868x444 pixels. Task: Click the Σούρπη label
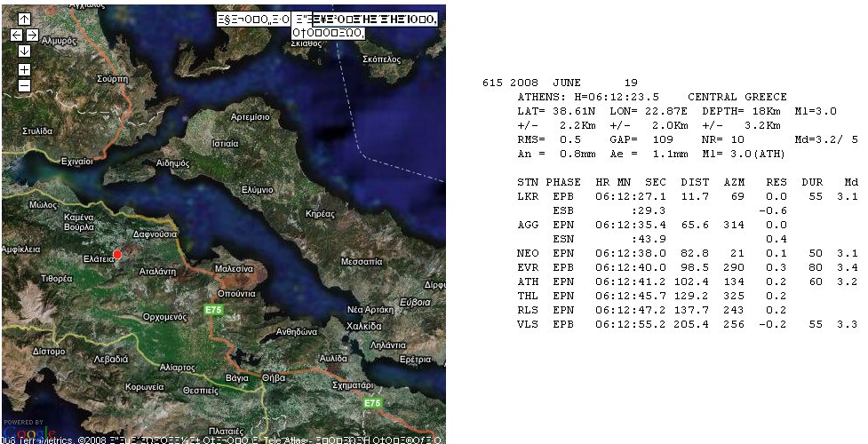coord(112,79)
